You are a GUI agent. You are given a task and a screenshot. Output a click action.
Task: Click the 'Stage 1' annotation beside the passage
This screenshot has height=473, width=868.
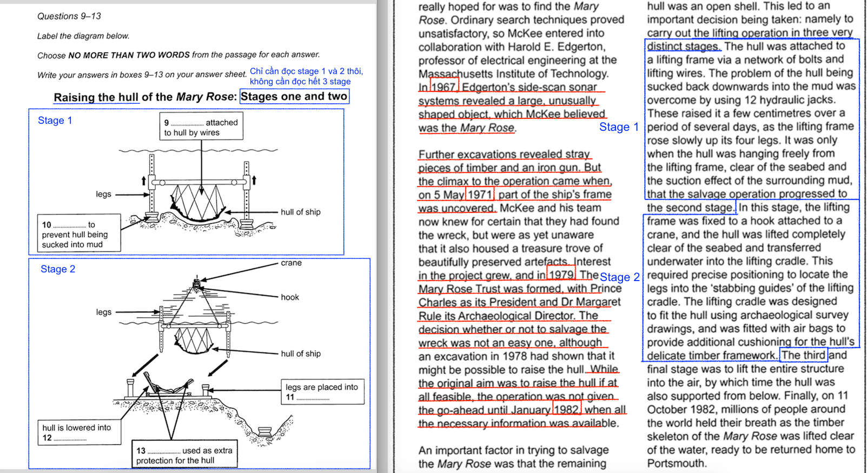619,127
